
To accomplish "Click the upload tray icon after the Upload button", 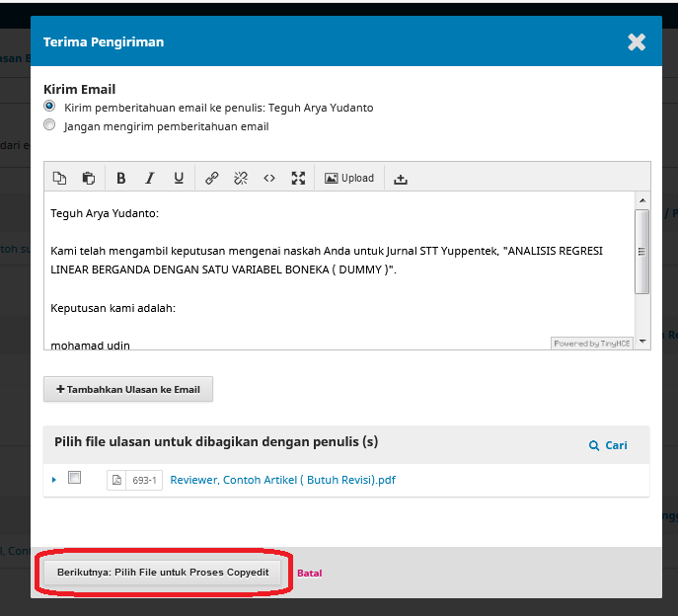I will [400, 179].
